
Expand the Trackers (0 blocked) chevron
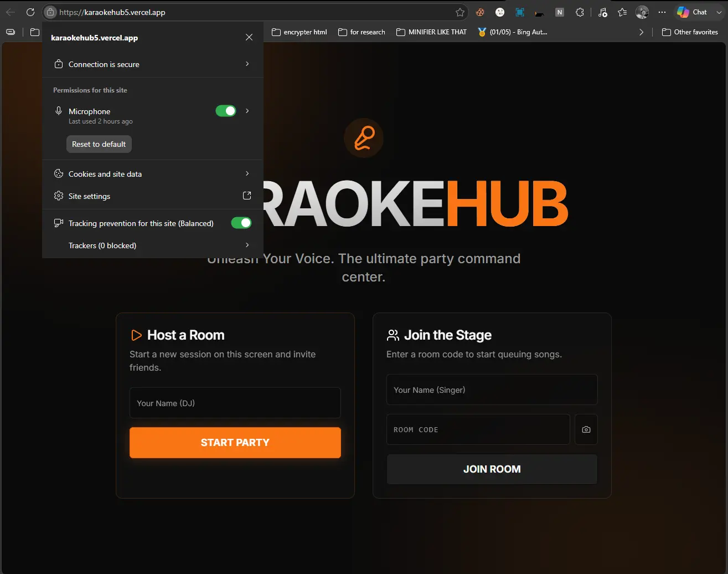247,245
